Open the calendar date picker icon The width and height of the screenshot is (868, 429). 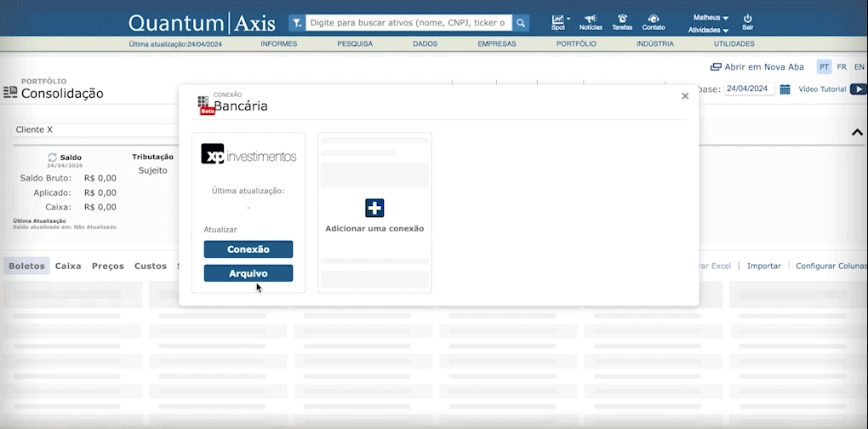click(x=785, y=89)
